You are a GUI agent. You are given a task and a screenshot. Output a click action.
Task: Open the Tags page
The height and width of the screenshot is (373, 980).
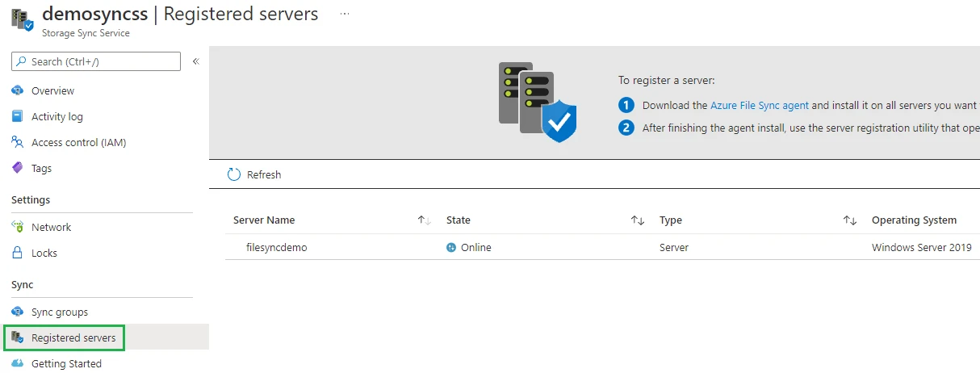41,169
